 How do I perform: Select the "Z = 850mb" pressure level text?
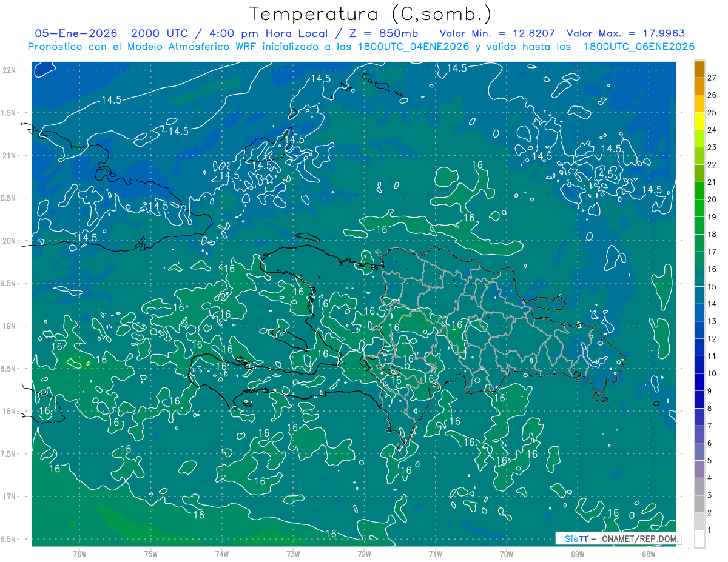pos(385,33)
